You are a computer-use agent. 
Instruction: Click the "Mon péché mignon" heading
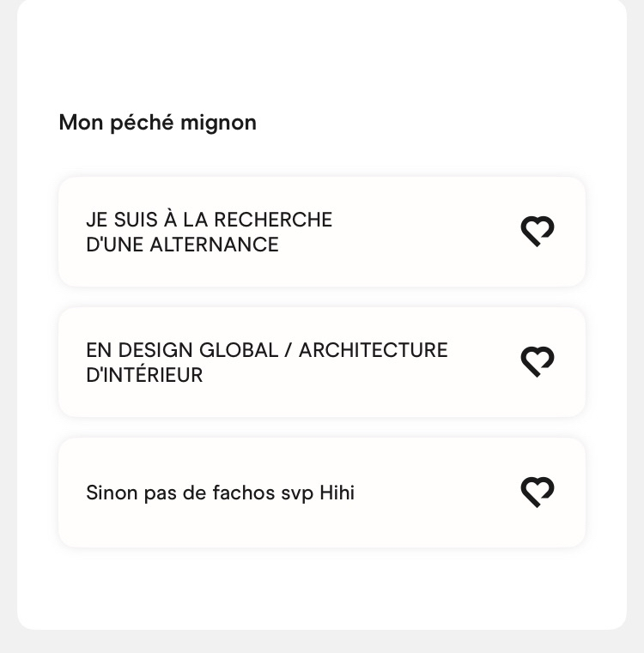(x=157, y=123)
